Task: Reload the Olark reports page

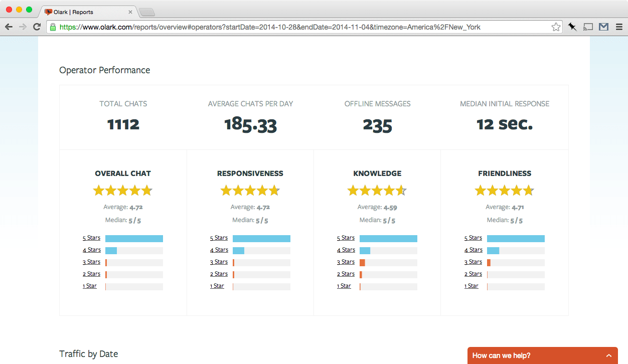Action: coord(36,27)
